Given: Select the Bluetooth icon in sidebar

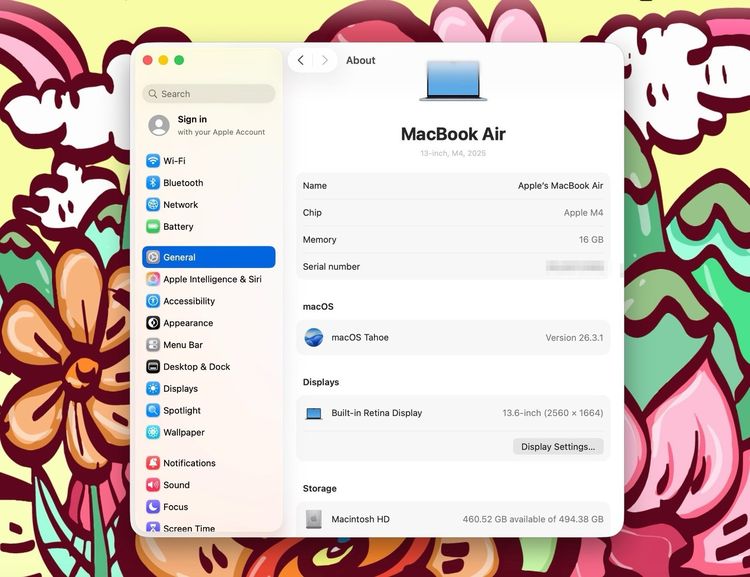Looking at the screenshot, I should tap(153, 183).
